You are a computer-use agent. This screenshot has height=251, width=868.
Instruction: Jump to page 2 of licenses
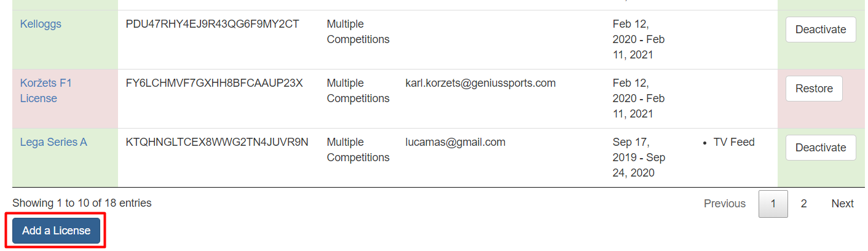tap(803, 204)
